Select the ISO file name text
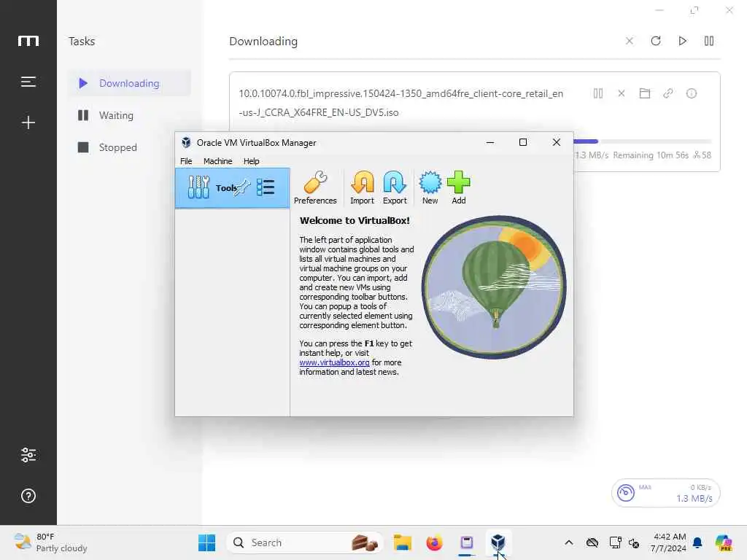The height and width of the screenshot is (560, 747). 400,103
